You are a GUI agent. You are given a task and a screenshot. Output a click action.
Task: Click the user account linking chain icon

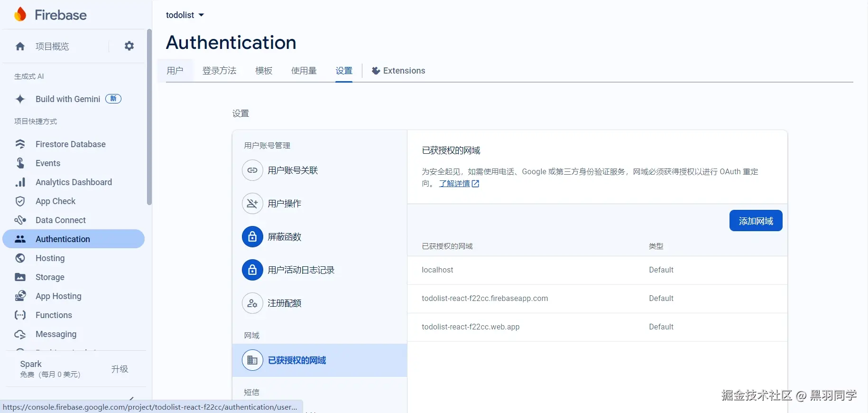click(252, 170)
